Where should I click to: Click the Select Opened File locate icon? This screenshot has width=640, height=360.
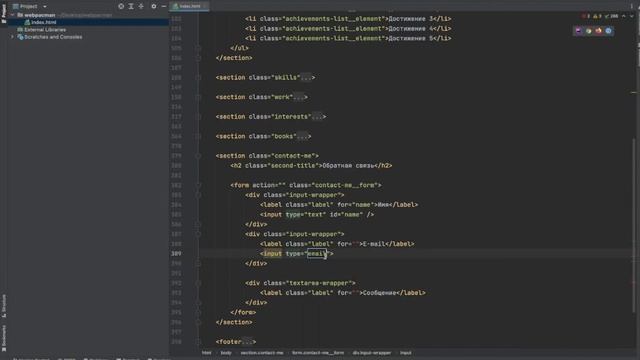[x=121, y=6]
